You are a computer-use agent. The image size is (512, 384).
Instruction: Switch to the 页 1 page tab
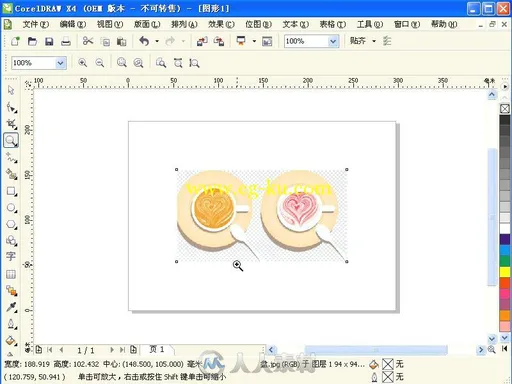[157, 349]
